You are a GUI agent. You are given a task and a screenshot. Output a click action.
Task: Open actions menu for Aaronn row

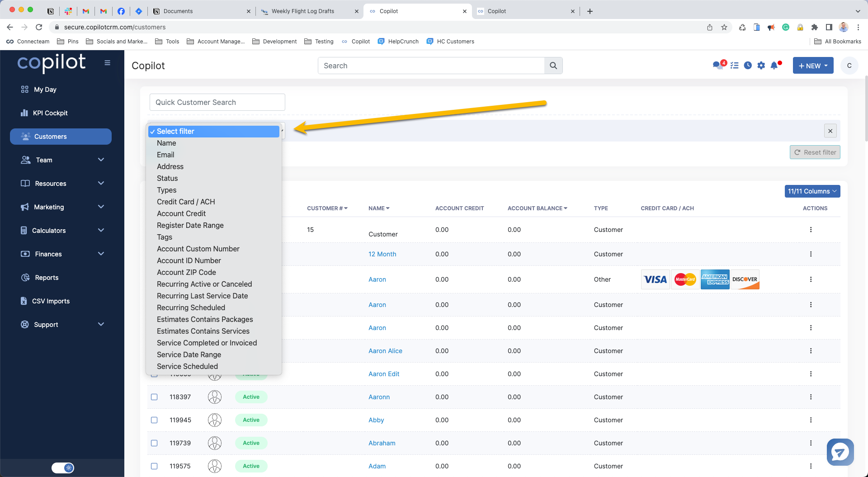(811, 397)
